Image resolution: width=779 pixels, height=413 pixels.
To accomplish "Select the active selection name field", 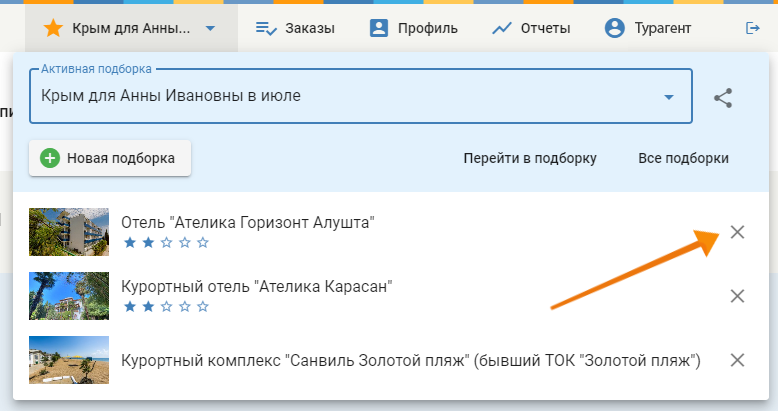I will pyautogui.click(x=340, y=97).
